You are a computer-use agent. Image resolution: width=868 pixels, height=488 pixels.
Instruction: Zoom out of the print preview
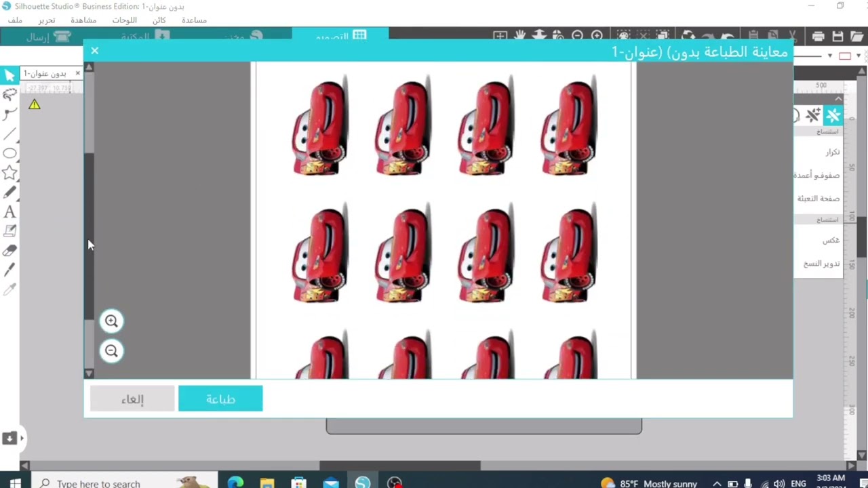pyautogui.click(x=111, y=351)
